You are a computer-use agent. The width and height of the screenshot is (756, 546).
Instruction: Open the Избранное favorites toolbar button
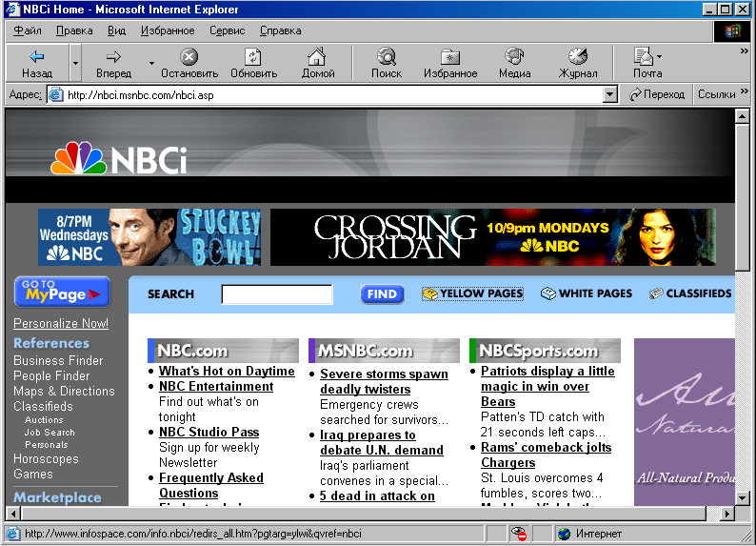[x=450, y=63]
